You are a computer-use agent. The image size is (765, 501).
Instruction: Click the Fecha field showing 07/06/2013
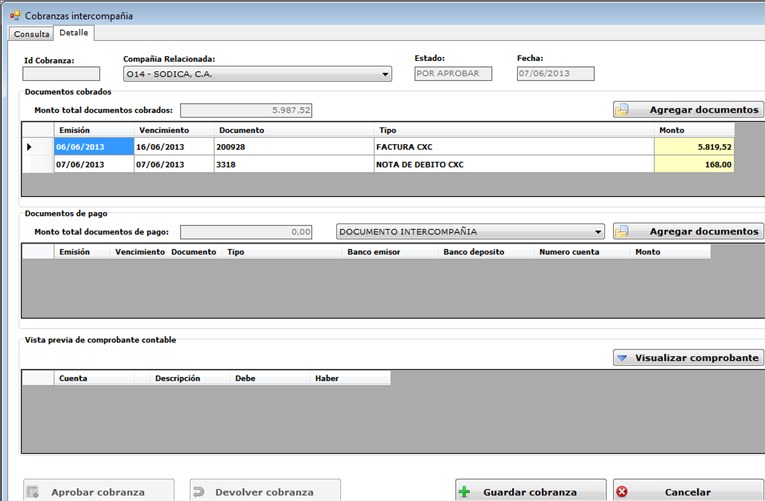[x=556, y=74]
